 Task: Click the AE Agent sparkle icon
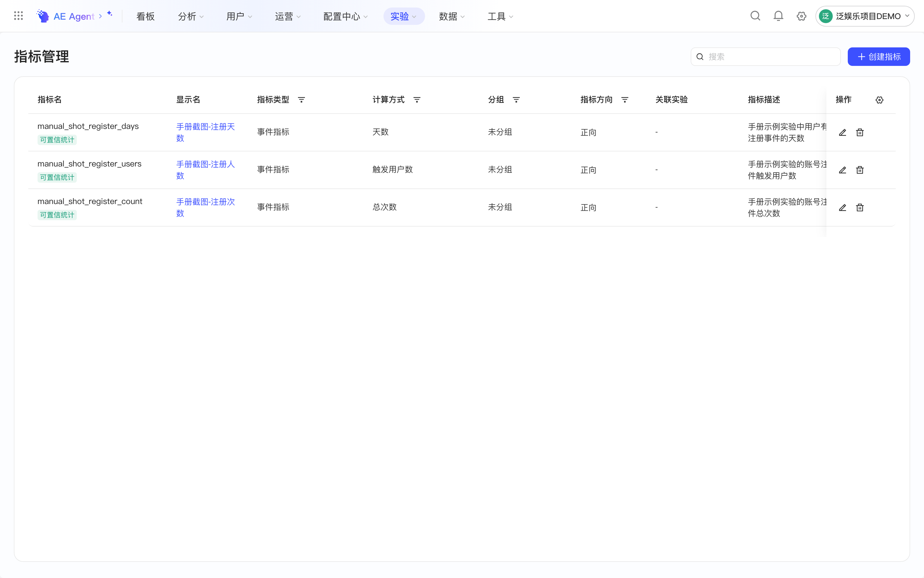110,14
